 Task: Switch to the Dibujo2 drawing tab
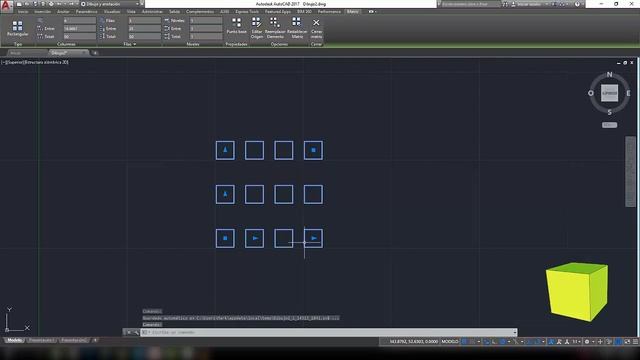coord(68,53)
